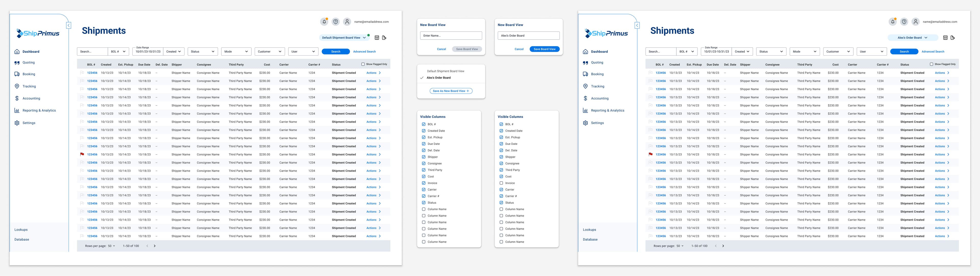Screen dimensions: 980x276
Task: Open column settings icon beside Alex's Order Board dropdown
Action: (945, 38)
